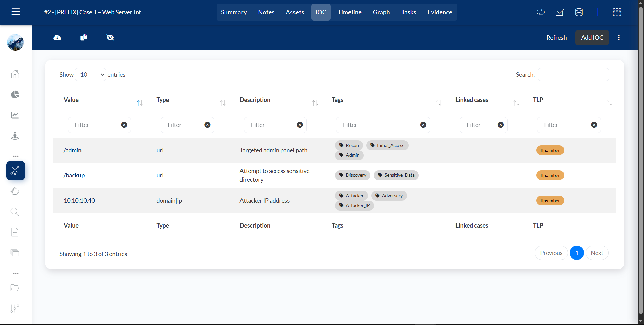Image resolution: width=644 pixels, height=325 pixels.
Task: Click the Refresh button
Action: pos(556,38)
